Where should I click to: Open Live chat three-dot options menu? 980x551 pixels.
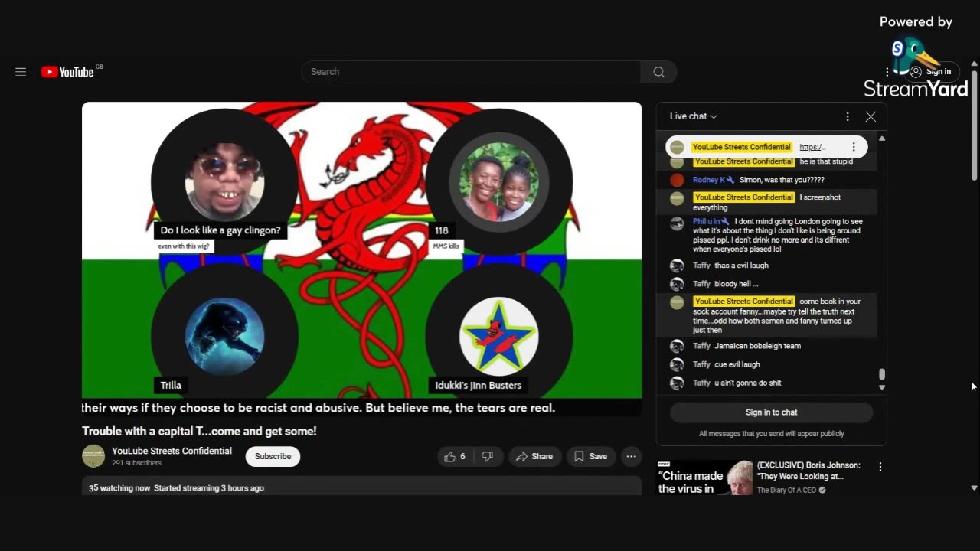(x=847, y=116)
